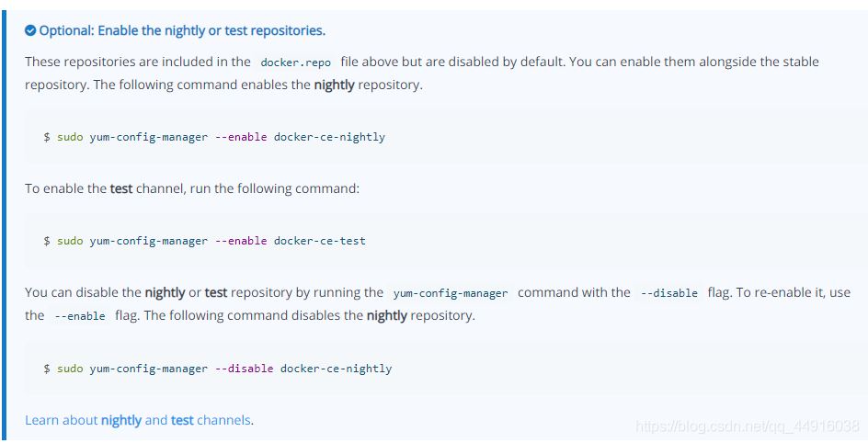Click sudo in the docker-ce-test command

coord(70,241)
